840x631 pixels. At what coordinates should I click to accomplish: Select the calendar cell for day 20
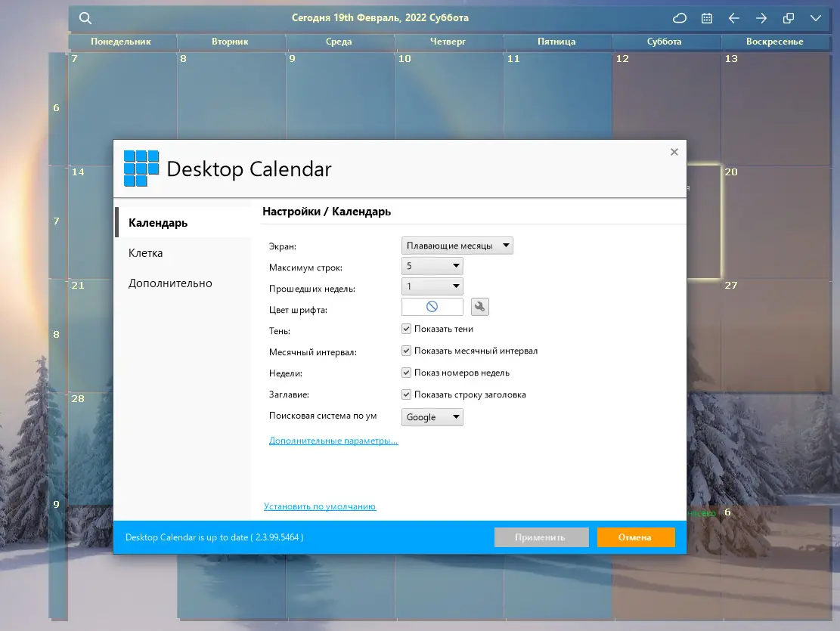(x=776, y=221)
